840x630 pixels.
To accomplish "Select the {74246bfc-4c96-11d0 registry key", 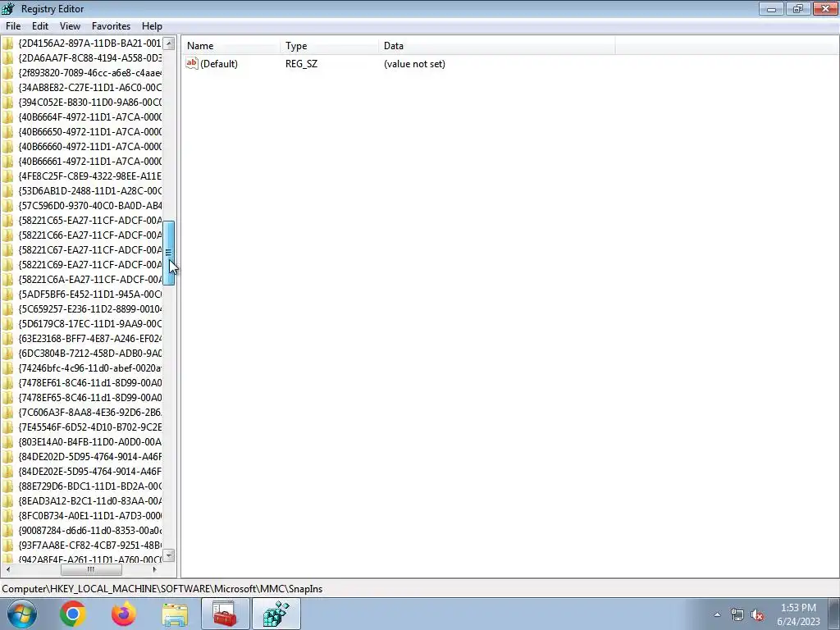I will click(89, 368).
